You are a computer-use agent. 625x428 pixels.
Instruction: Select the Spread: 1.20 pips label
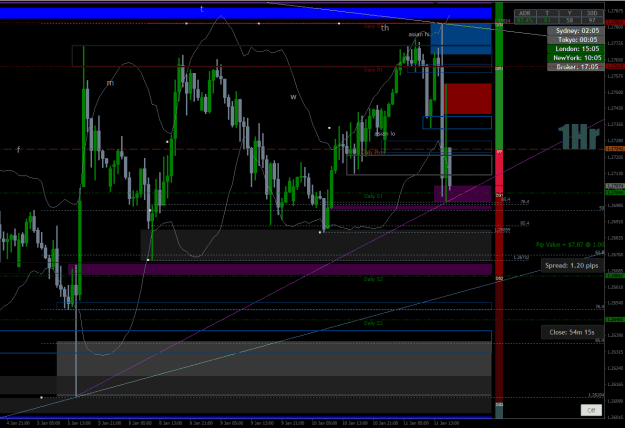coord(572,265)
